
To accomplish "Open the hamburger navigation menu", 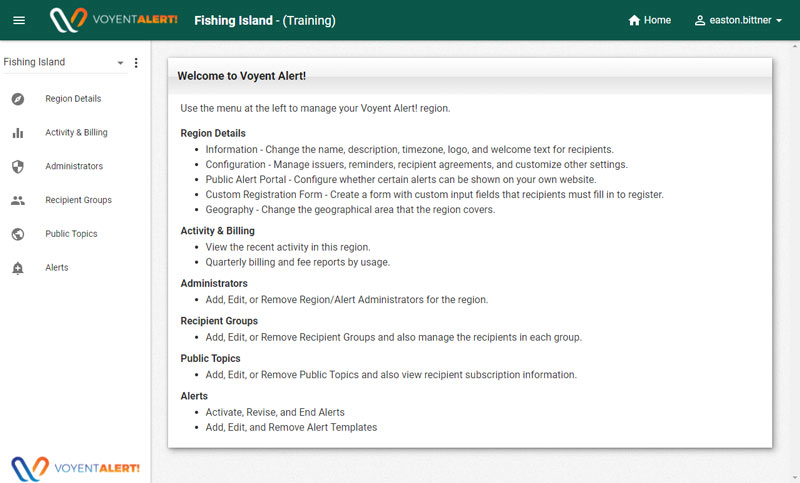I will [x=19, y=20].
